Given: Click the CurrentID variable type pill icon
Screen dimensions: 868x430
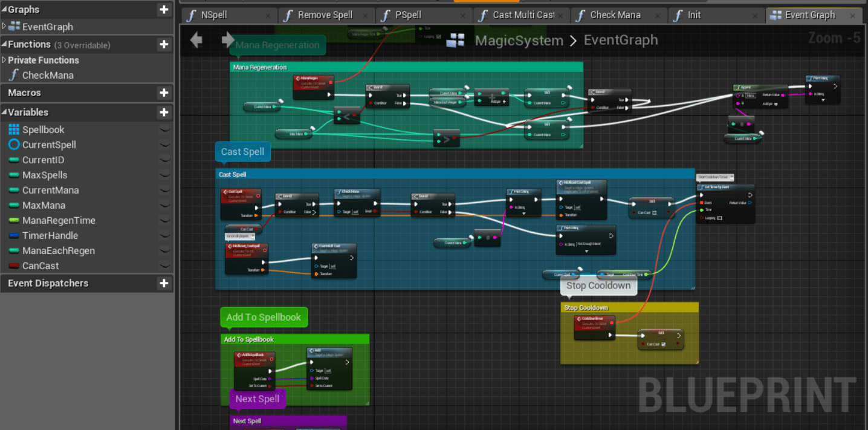Looking at the screenshot, I should click(x=14, y=160).
